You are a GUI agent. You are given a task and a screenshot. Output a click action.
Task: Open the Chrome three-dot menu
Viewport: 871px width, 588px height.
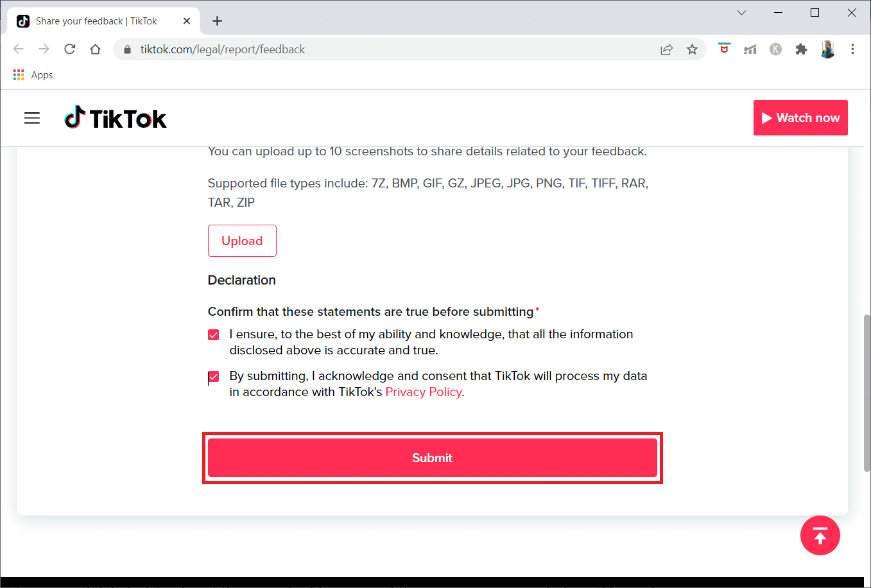click(x=852, y=49)
